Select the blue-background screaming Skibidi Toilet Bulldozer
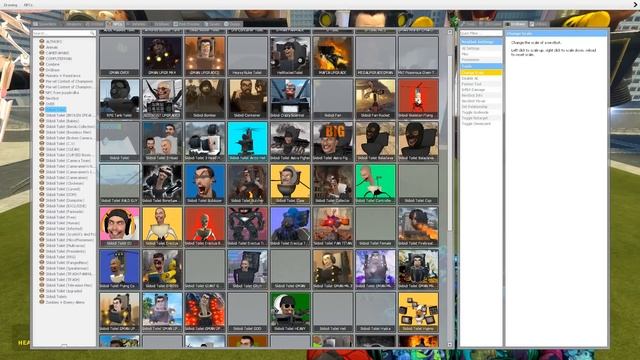This screenshot has height=360, width=640. (x=204, y=184)
